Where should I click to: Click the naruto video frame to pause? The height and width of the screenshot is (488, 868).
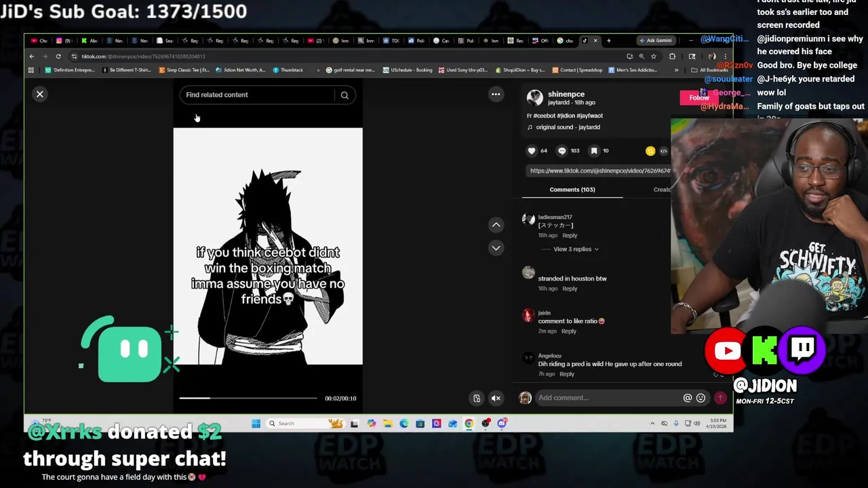[268, 246]
